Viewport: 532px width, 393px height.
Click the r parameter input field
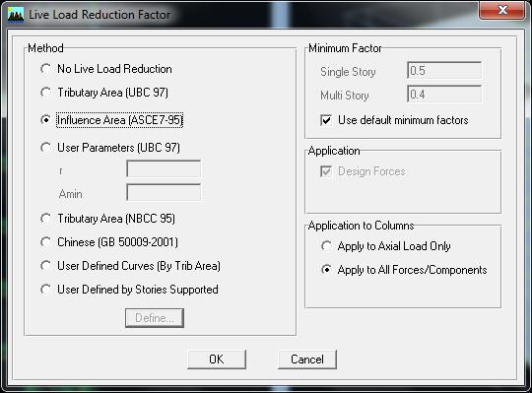[164, 168]
